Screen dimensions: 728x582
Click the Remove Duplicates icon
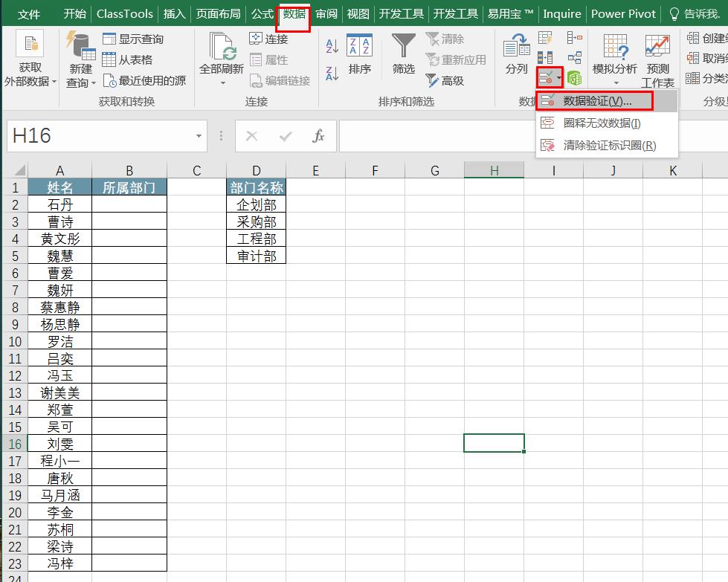[545, 58]
